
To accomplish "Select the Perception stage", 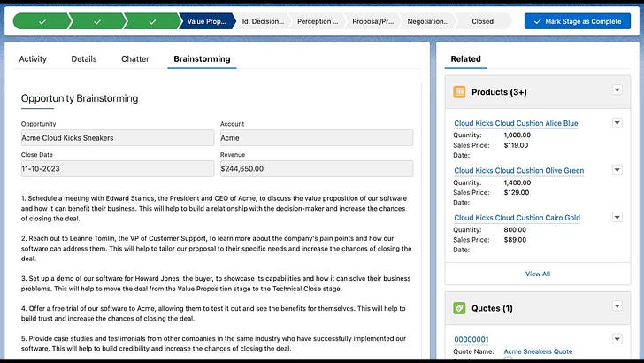I will (318, 21).
